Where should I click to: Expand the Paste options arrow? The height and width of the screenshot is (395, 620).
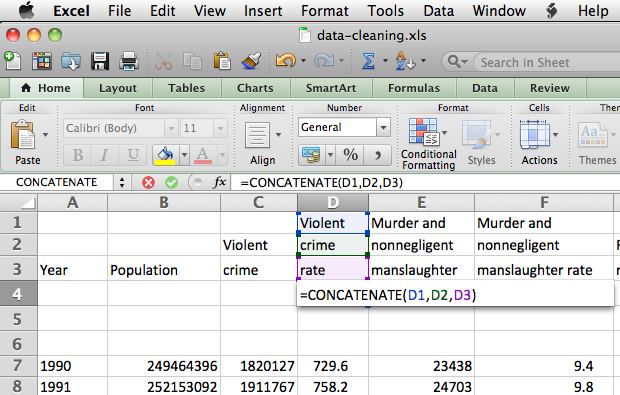pos(45,135)
